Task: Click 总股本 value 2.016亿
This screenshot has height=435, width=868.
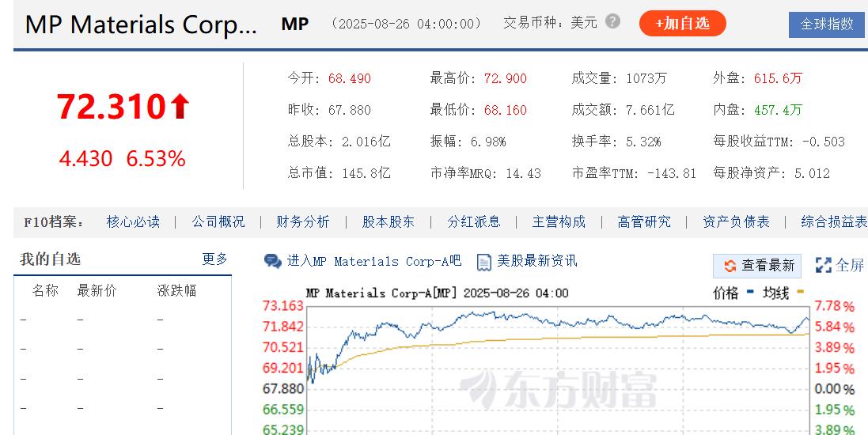Action: [366, 142]
